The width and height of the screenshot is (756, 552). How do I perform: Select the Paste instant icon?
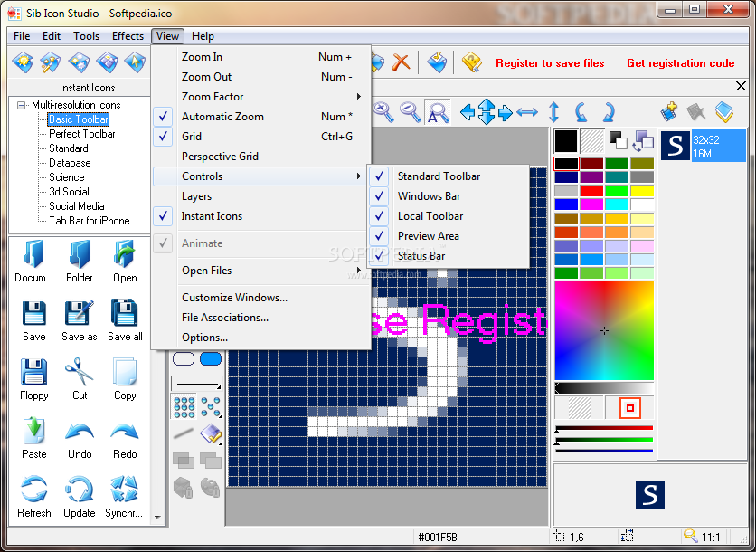coord(33,438)
